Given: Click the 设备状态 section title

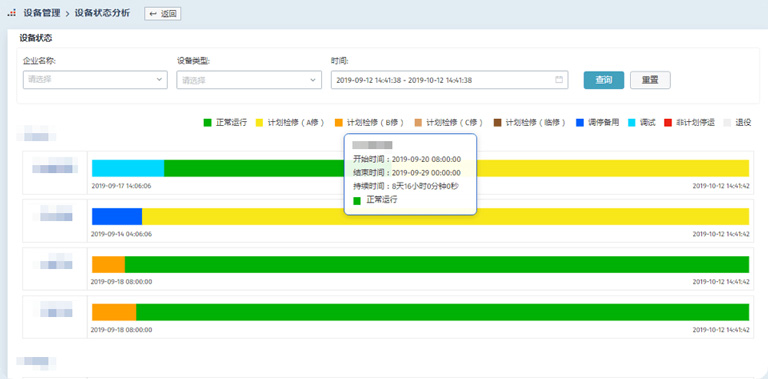Looking at the screenshot, I should coord(36,38).
